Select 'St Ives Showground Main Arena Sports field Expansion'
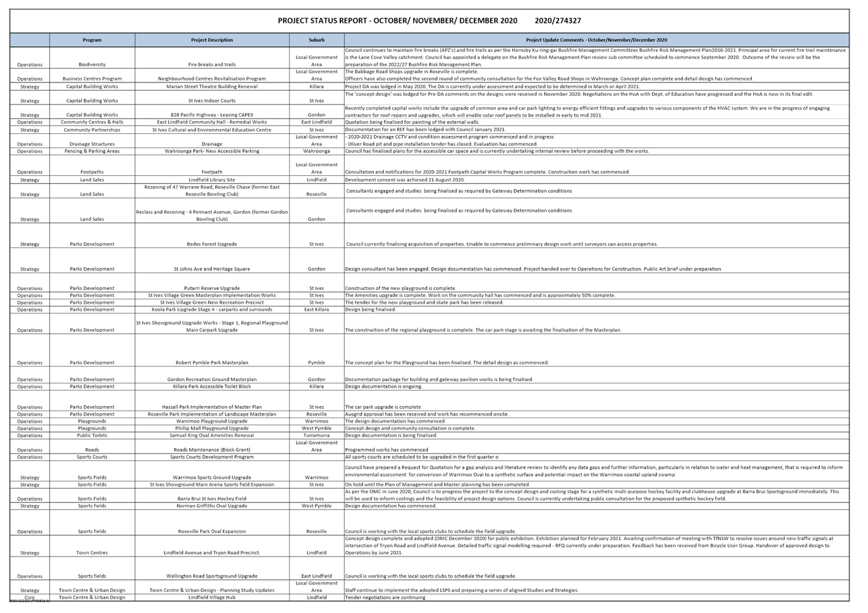Image resolution: width=868 pixels, height=613 pixels. click(212, 485)
